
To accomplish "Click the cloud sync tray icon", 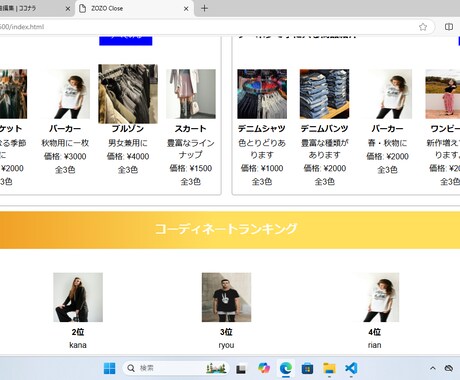I will [449, 368].
